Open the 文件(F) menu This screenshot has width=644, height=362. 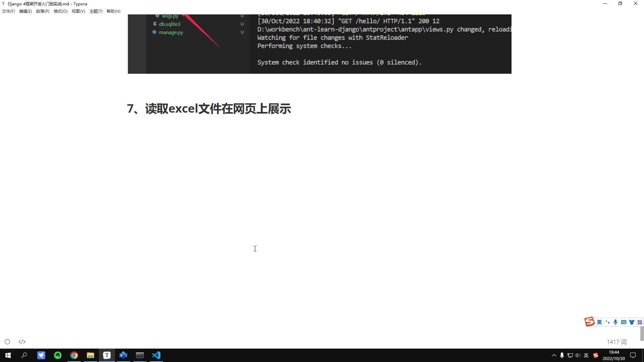pyautogui.click(x=8, y=11)
